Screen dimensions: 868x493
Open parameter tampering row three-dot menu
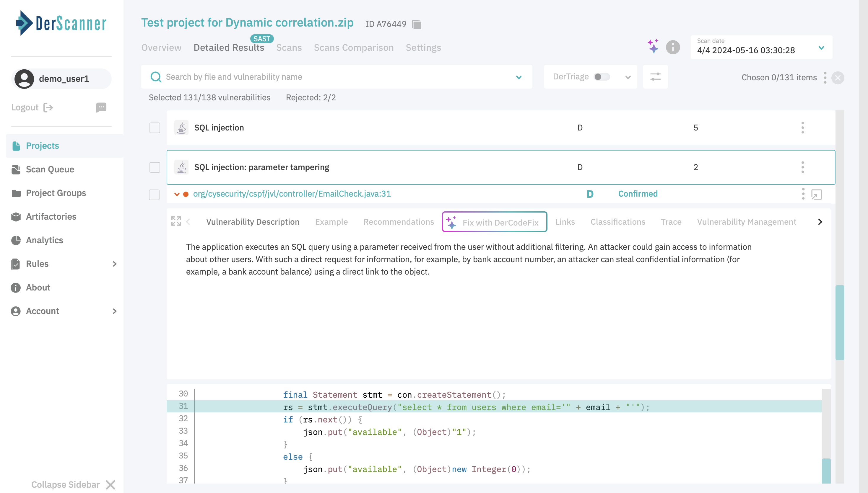point(802,167)
